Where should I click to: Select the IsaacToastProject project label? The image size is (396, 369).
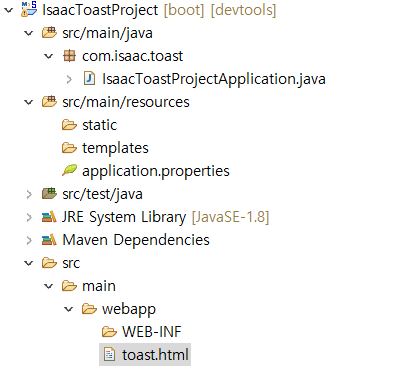(100, 10)
